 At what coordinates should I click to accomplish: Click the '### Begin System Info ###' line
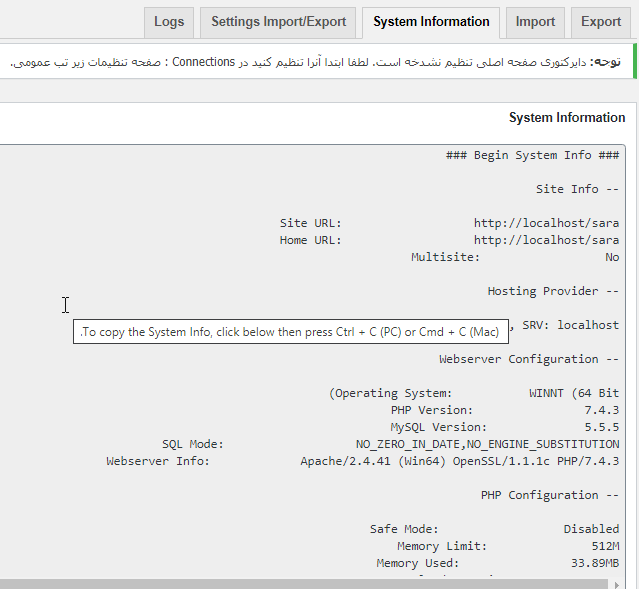[532, 155]
